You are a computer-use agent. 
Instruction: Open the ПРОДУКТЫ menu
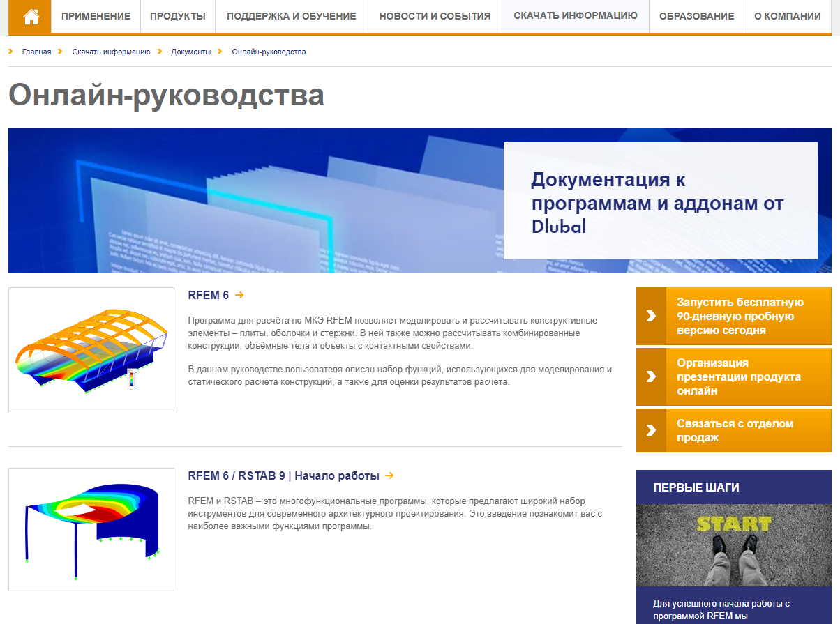pos(177,17)
